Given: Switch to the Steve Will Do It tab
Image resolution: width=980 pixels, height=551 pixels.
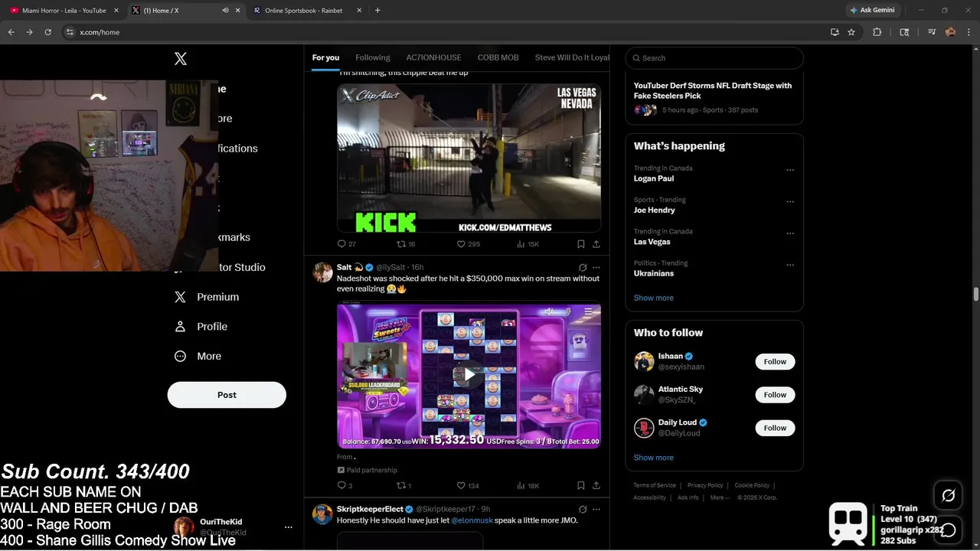Looking at the screenshot, I should (572, 57).
